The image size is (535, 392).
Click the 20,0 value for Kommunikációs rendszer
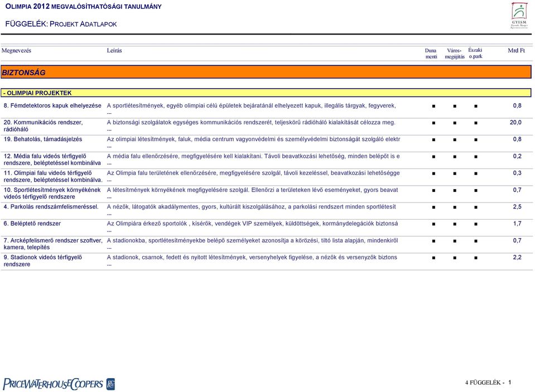pos(515,123)
